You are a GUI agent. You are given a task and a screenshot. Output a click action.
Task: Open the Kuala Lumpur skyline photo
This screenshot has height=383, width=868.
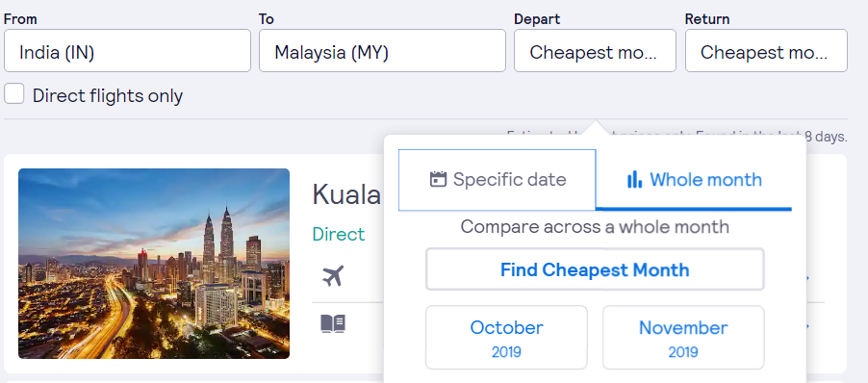(x=154, y=264)
